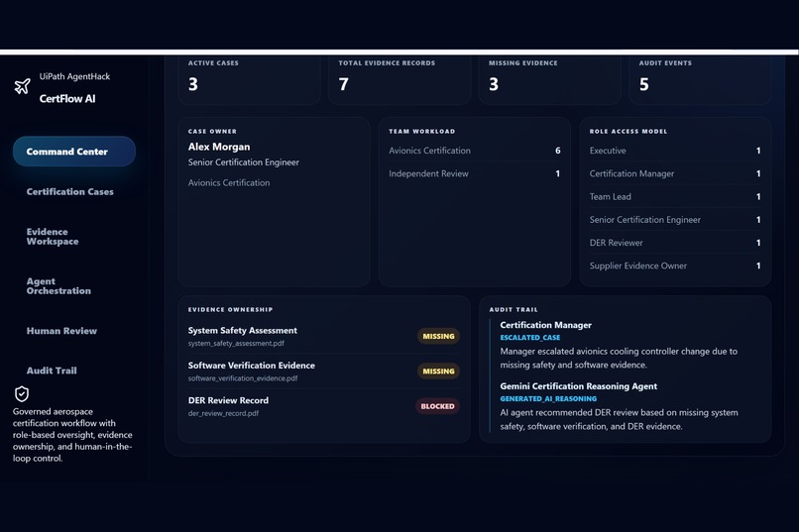The image size is (799, 532).
Task: Click the BLOCKED badge for DER Review Record
Action: tap(437, 406)
